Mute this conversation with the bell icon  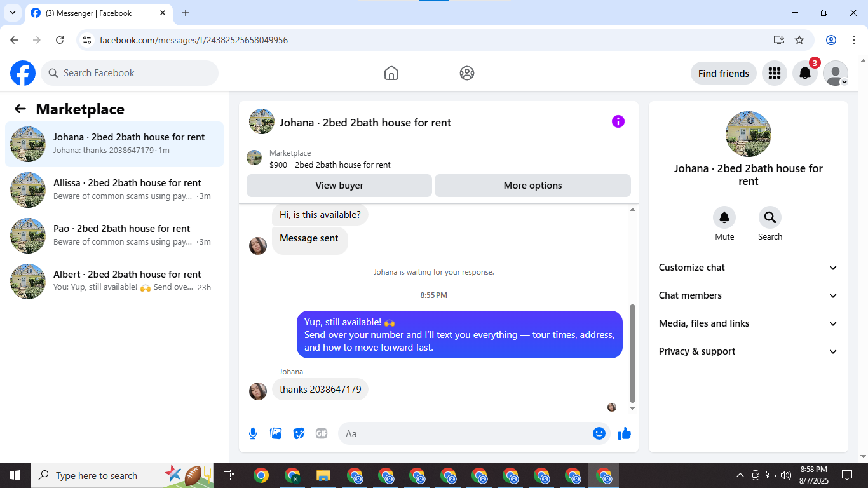(x=724, y=218)
